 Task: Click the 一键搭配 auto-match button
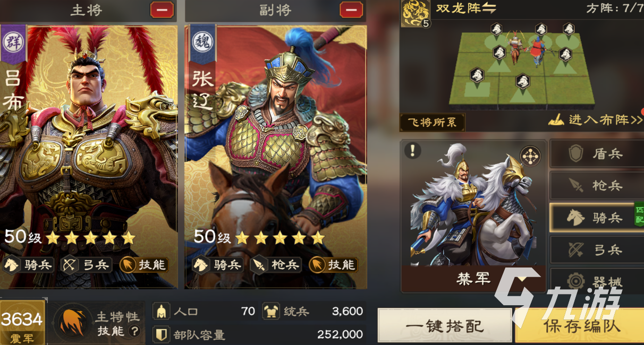(x=444, y=325)
